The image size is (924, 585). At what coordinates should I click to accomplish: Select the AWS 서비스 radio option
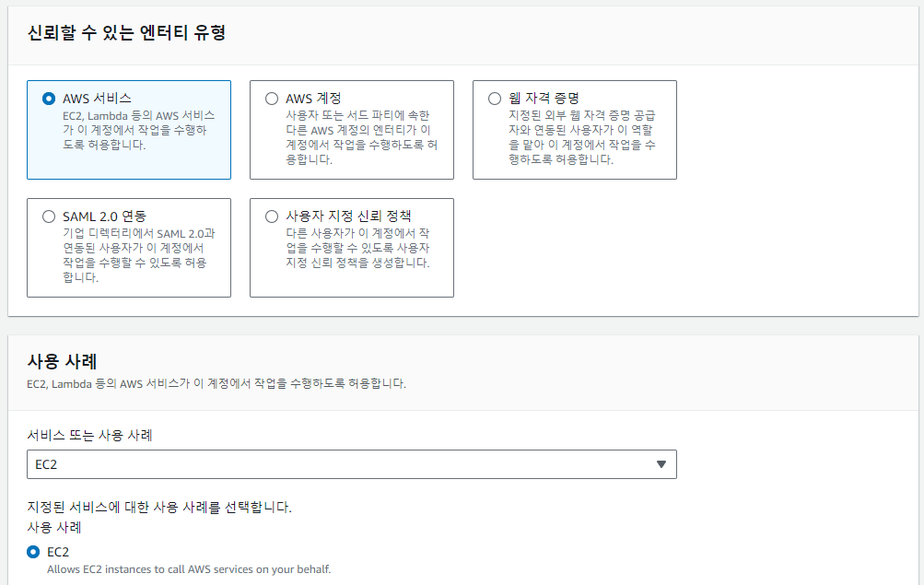[49, 99]
